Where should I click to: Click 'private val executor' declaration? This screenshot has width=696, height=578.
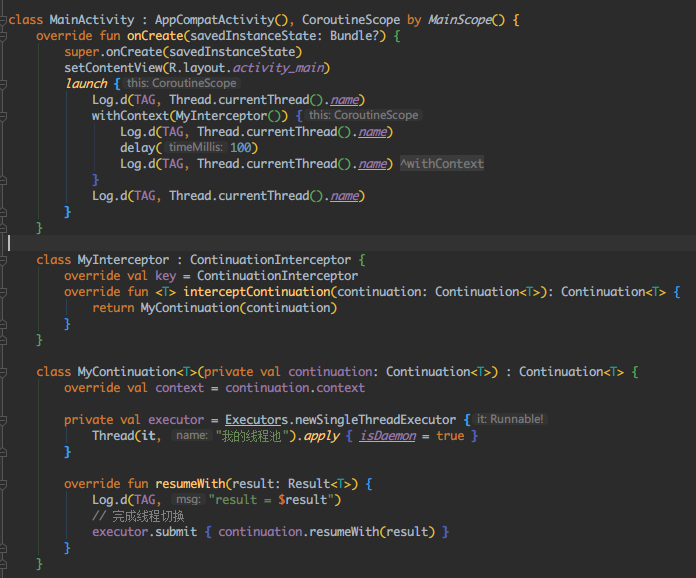click(x=134, y=420)
